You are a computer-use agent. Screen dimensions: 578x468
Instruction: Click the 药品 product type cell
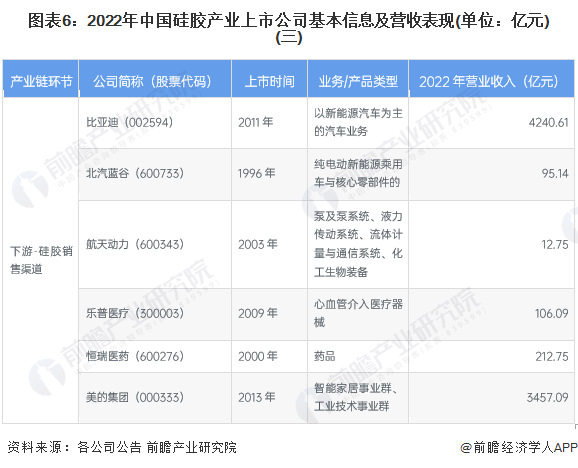(x=358, y=356)
